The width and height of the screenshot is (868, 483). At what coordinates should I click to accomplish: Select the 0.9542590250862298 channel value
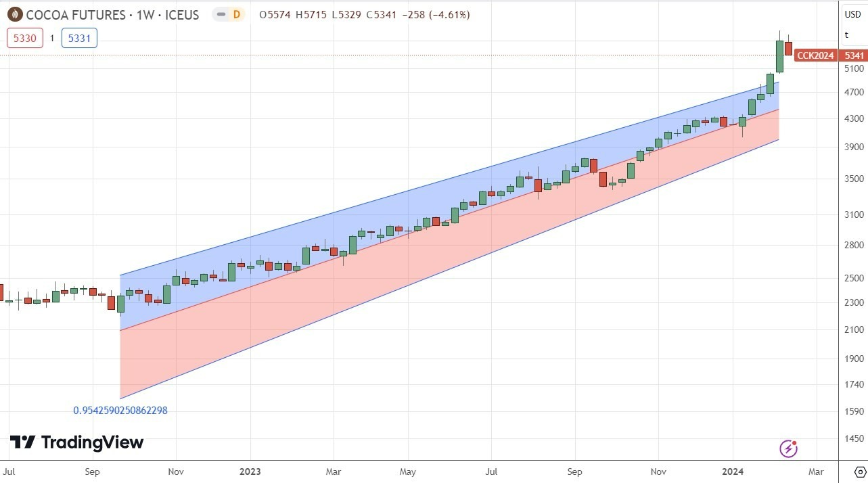(x=120, y=411)
